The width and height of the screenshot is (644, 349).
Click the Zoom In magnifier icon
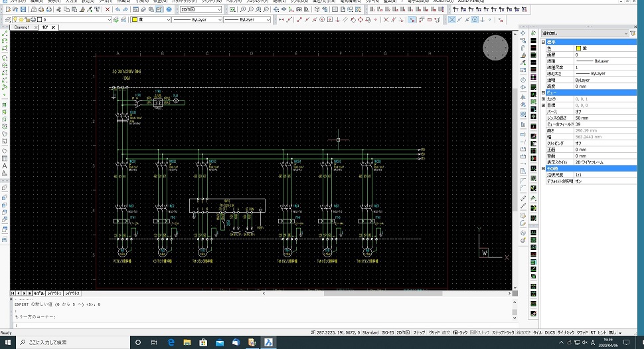(243, 9)
